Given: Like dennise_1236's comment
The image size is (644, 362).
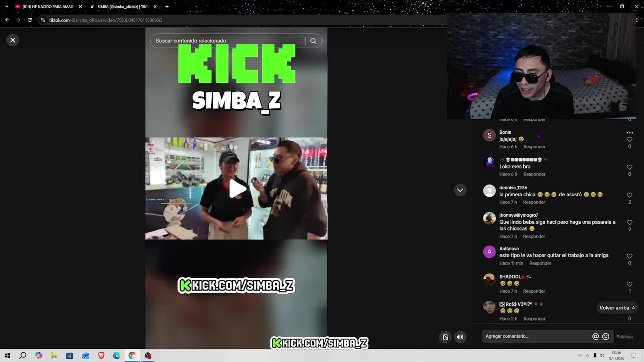Looking at the screenshot, I should (x=629, y=195).
